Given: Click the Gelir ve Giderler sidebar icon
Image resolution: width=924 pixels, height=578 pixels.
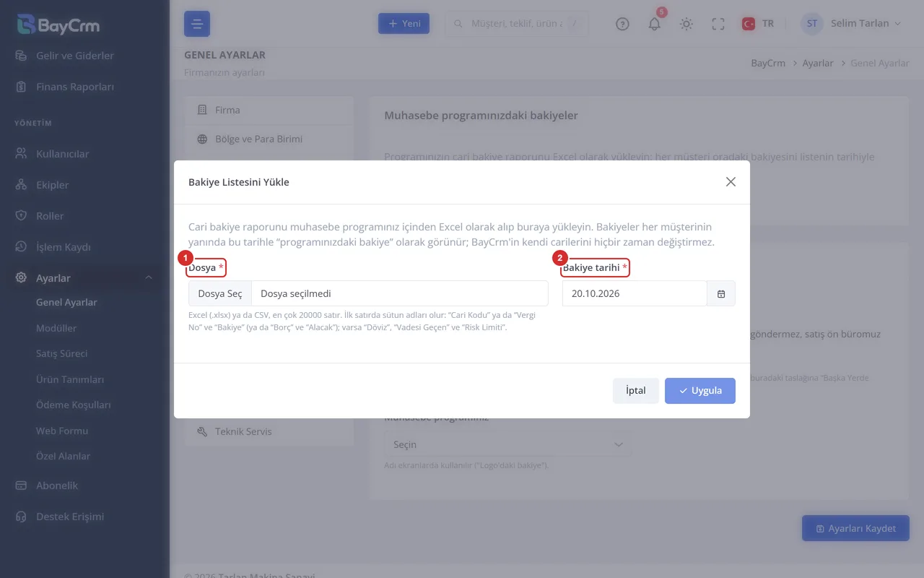Looking at the screenshot, I should click(x=21, y=56).
